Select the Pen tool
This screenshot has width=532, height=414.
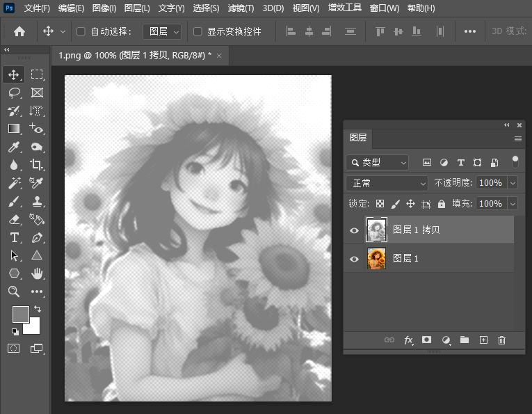coord(37,237)
